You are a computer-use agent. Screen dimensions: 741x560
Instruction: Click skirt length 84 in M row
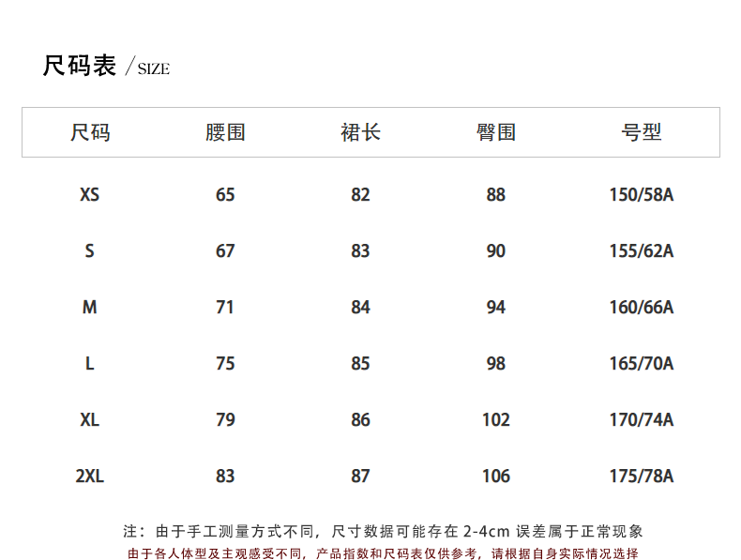point(360,308)
